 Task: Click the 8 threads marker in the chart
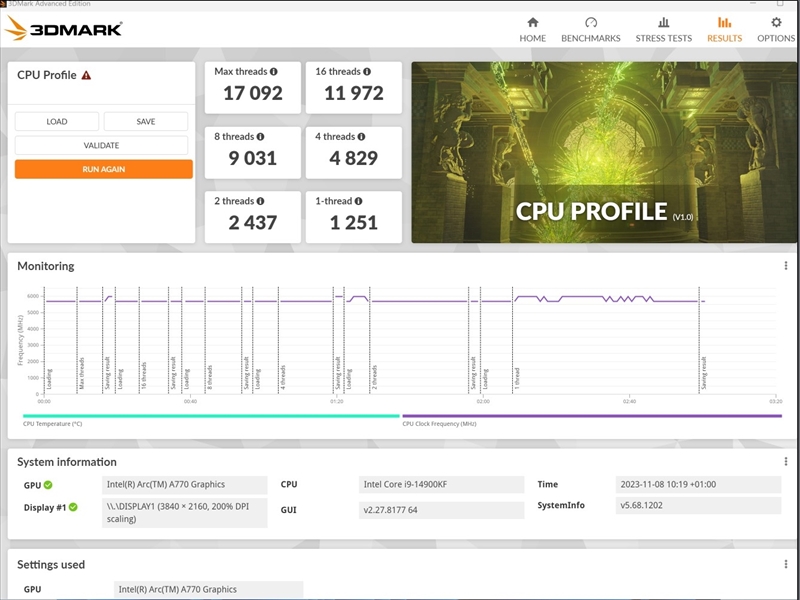coord(209,377)
